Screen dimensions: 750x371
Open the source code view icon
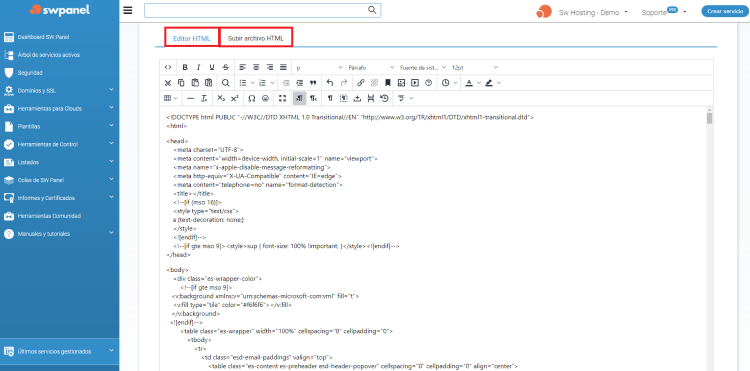[x=168, y=67]
